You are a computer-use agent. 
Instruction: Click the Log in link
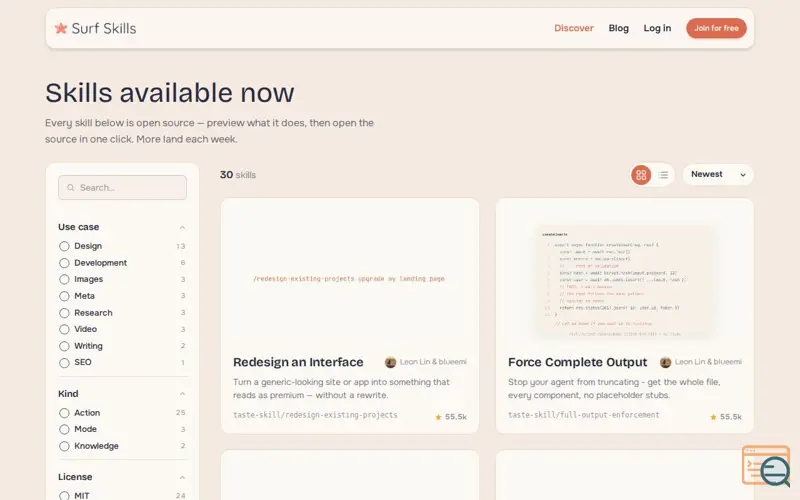click(657, 28)
